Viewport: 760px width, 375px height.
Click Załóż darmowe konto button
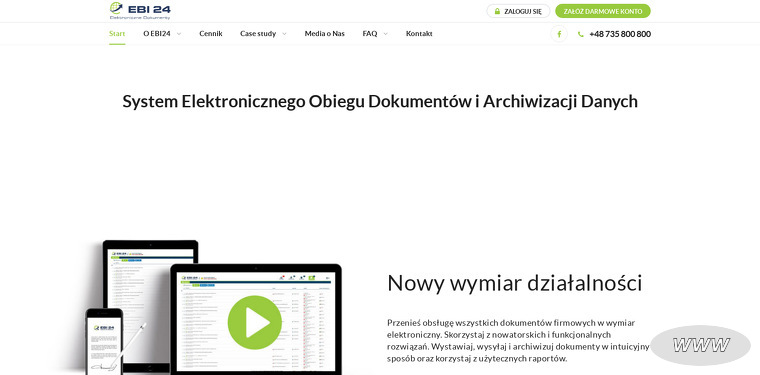point(603,11)
